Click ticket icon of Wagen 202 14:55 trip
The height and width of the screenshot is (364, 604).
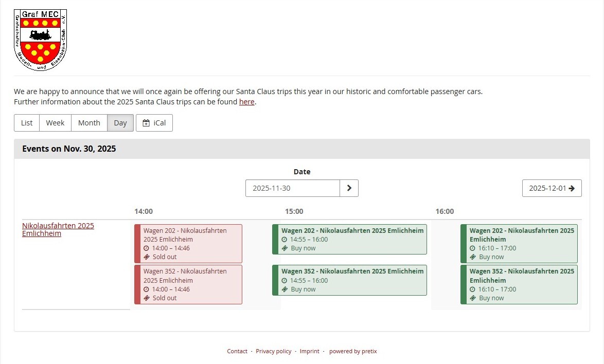click(x=285, y=248)
